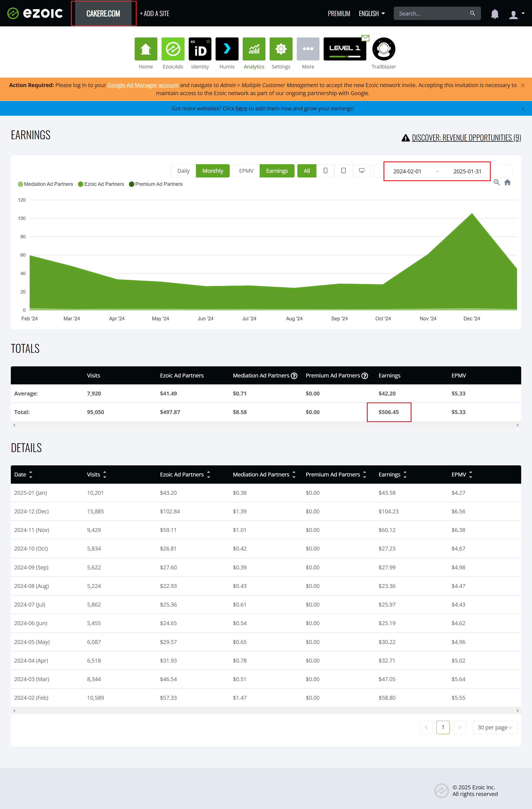Click the 'here' link to add websites
This screenshot has height=809, width=532.
(241, 108)
